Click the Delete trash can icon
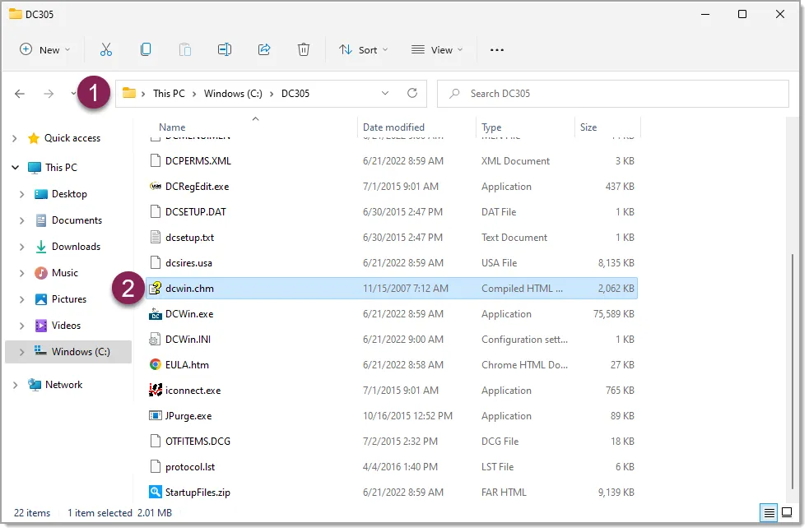 coord(304,49)
